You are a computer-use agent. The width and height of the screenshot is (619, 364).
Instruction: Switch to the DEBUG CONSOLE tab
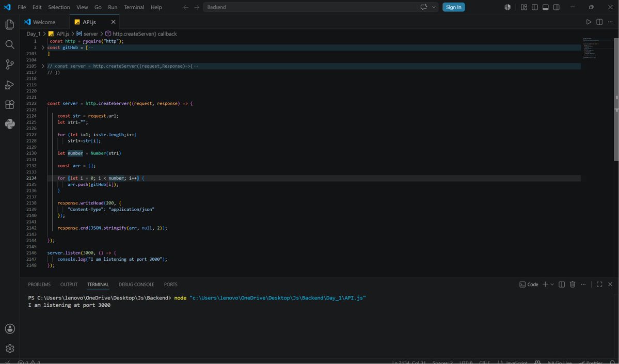tap(136, 284)
